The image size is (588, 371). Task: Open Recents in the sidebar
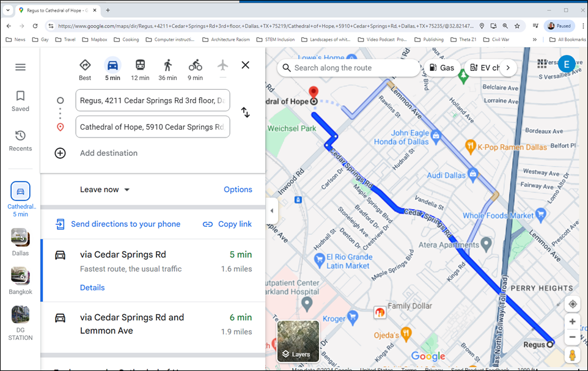point(20,141)
